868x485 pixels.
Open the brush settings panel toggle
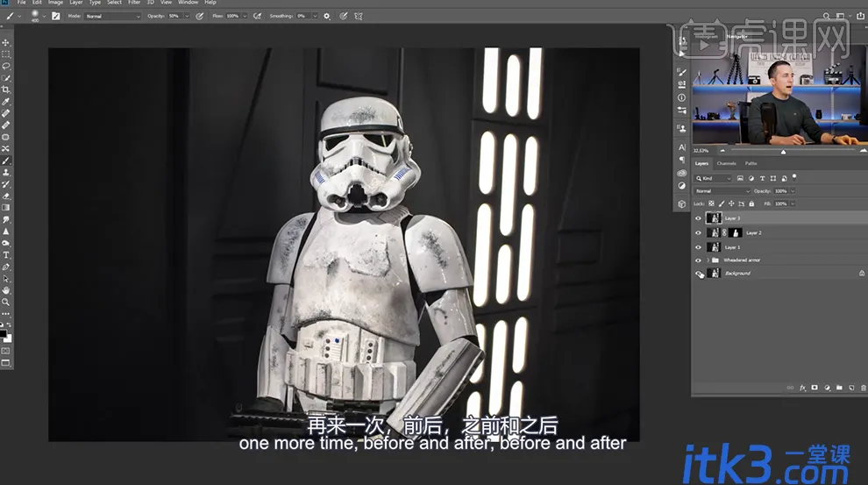tap(55, 16)
